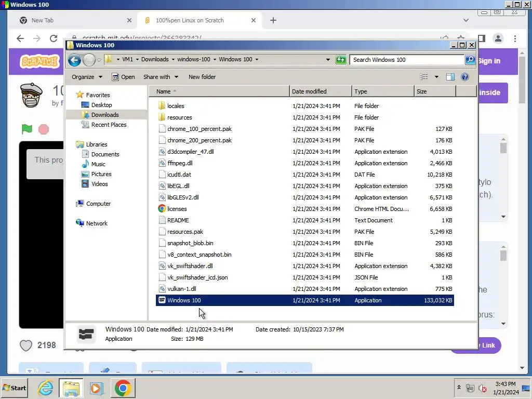The width and height of the screenshot is (532, 399).
Task: Sort by the Size column header
Action: click(435, 91)
